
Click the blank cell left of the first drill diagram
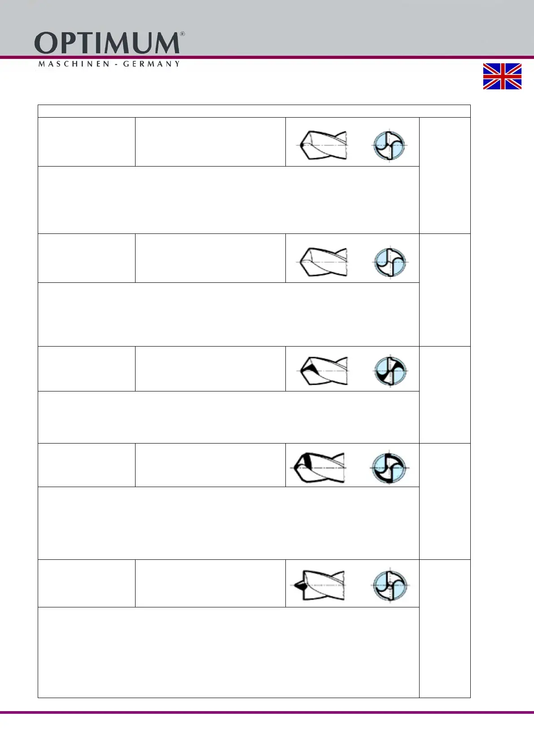point(87,142)
